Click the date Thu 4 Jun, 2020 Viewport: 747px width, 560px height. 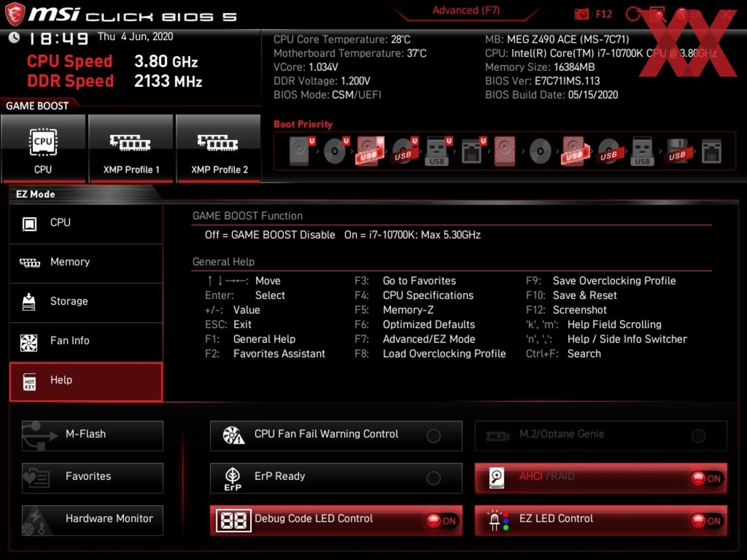[135, 37]
